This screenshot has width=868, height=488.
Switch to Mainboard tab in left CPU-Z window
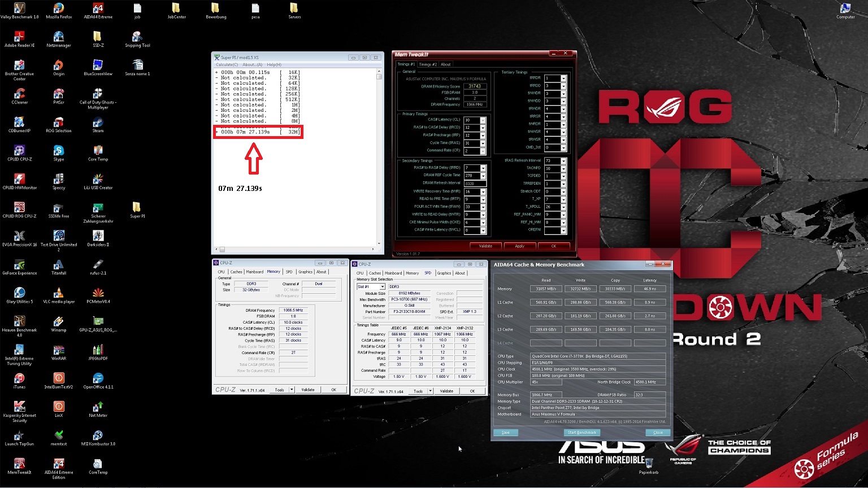click(255, 272)
